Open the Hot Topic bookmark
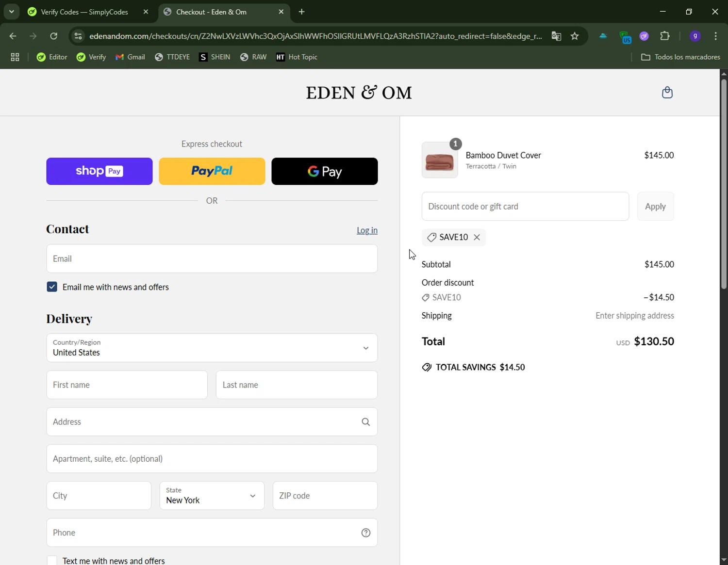The height and width of the screenshot is (565, 728). pyautogui.click(x=297, y=57)
